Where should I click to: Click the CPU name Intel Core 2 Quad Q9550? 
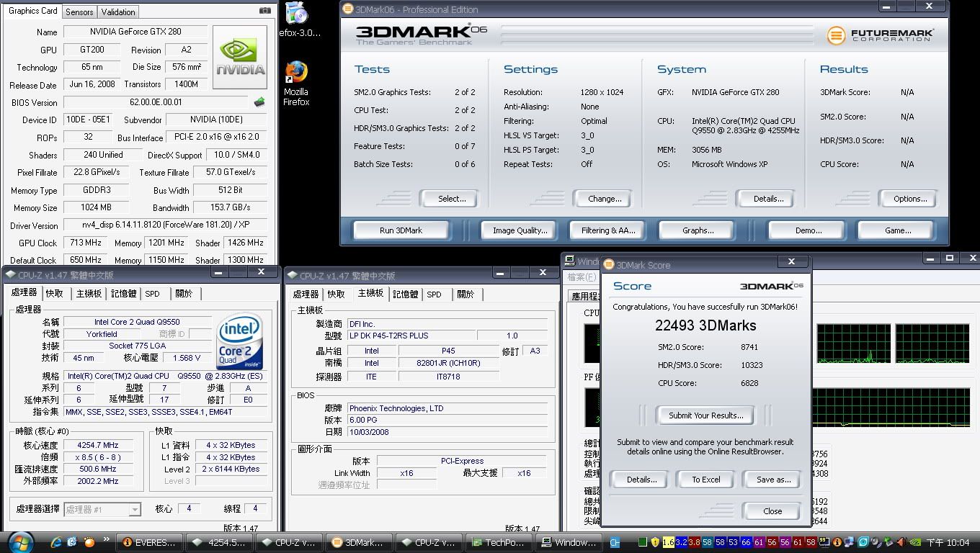point(137,322)
